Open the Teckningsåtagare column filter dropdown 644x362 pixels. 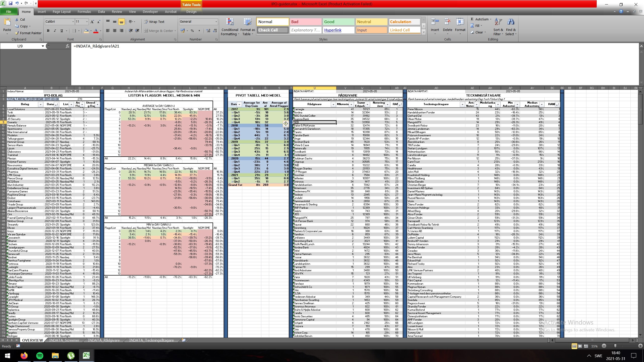462,104
